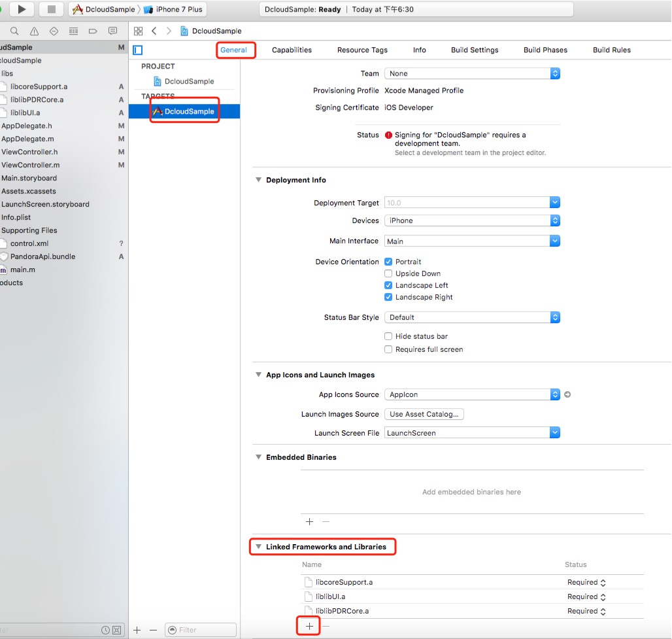Uncheck Landscape Left orientation
This screenshot has height=639, width=672.
[388, 285]
